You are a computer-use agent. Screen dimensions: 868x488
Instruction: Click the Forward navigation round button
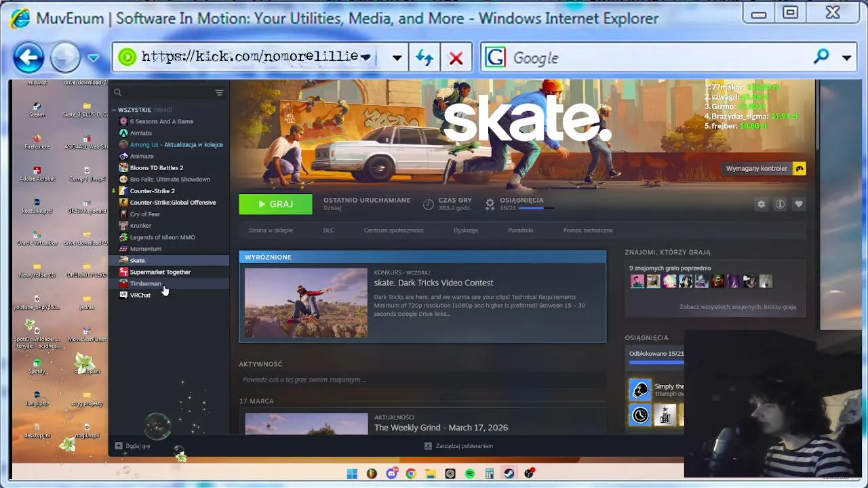pyautogui.click(x=66, y=58)
